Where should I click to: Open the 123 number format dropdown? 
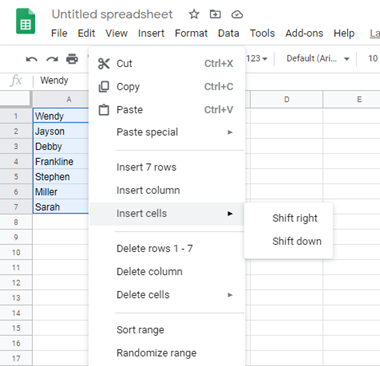pyautogui.click(x=257, y=59)
